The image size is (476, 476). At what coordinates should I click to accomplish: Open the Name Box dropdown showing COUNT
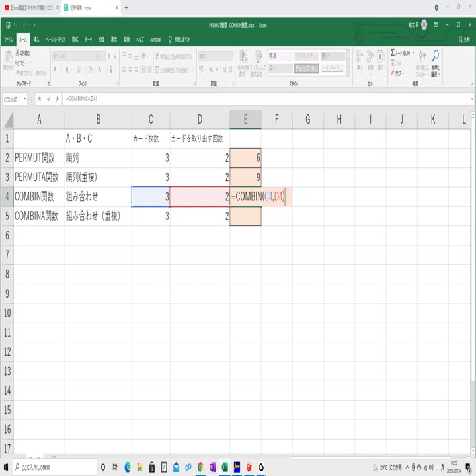[25, 99]
